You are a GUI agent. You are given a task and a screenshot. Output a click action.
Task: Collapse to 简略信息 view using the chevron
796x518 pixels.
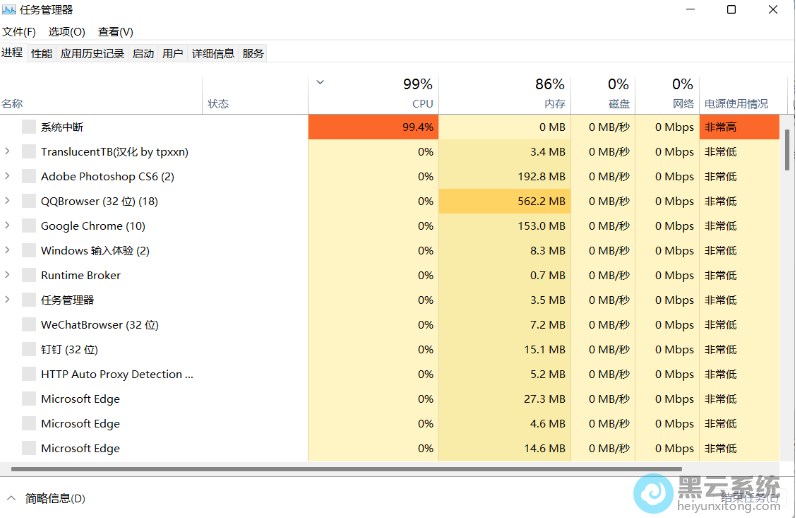click(12, 498)
